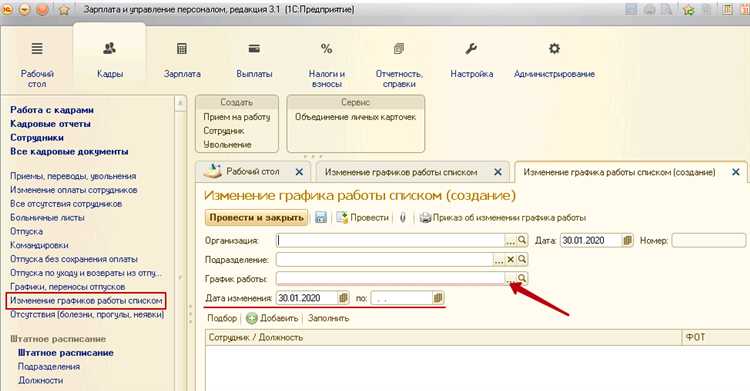Click the favorites star icon at top right

[688, 10]
